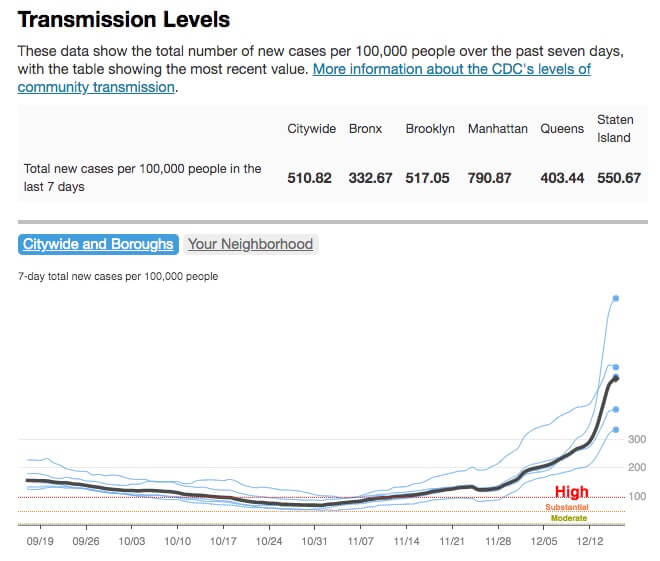
Task: Click the Staten Island value 550.67
Action: coord(619,178)
